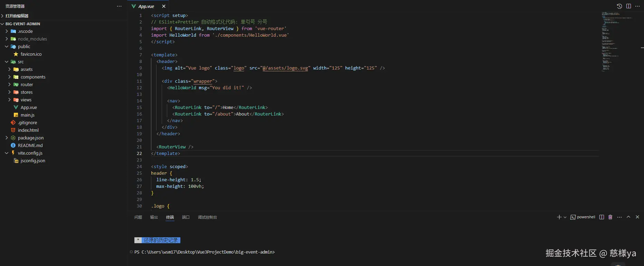The width and height of the screenshot is (644, 266).
Task: Select the 终端 (Terminal) panel tab
Action: [170, 217]
